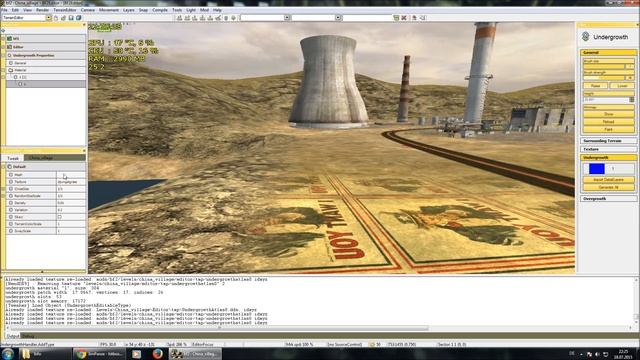Click the Variation property value field
Viewport: 640px width, 360px height.
[x=71, y=210]
